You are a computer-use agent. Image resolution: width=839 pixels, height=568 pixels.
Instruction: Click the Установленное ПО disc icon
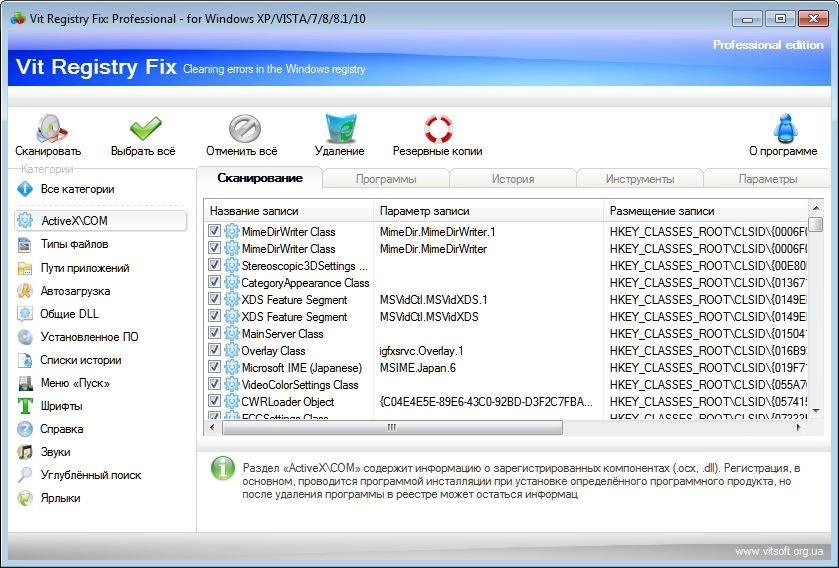click(25, 337)
